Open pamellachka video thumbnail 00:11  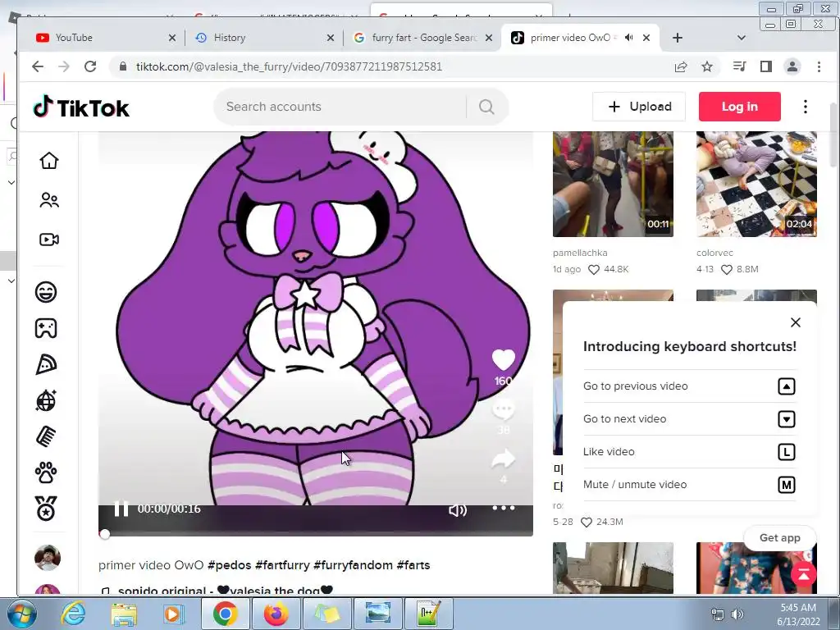[613, 184]
